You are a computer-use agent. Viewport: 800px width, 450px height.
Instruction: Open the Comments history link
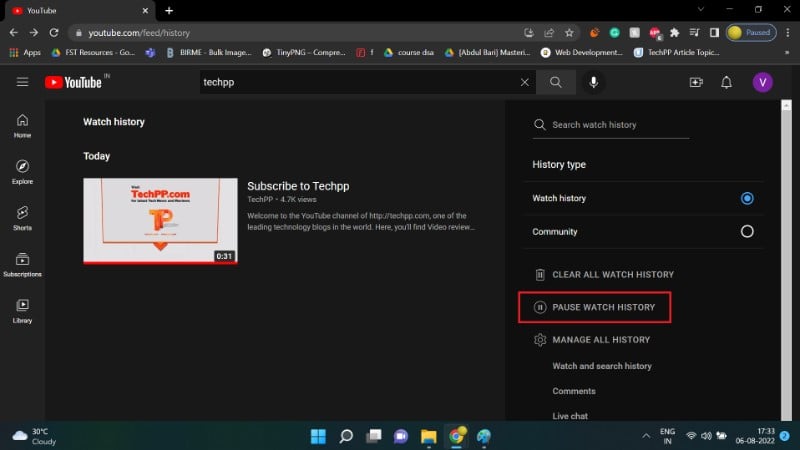click(573, 391)
